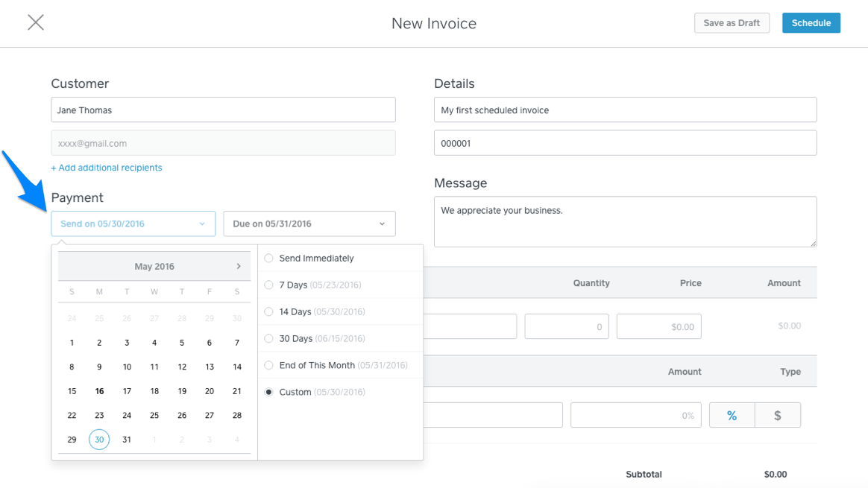Screen dimensions: 868x488
Task: Click the item quantity field
Action: click(x=567, y=326)
